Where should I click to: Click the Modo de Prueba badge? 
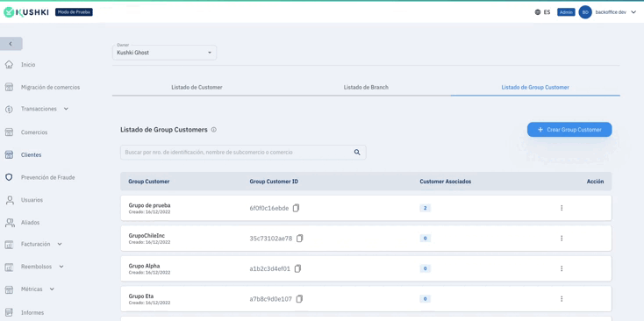(x=74, y=12)
